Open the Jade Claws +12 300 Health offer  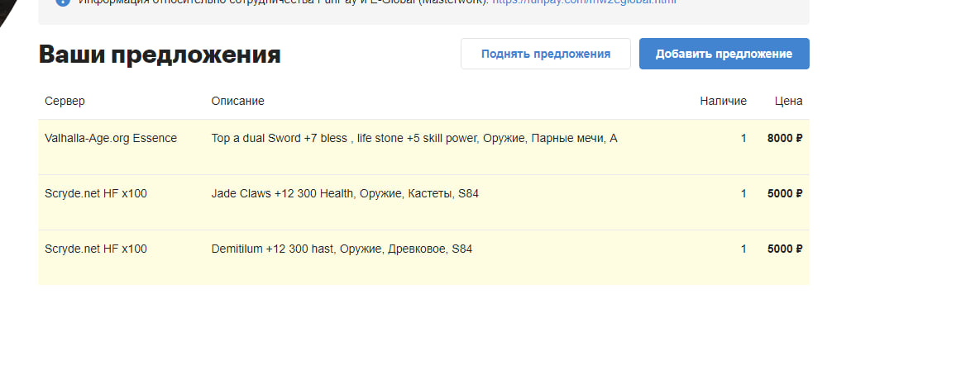345,193
